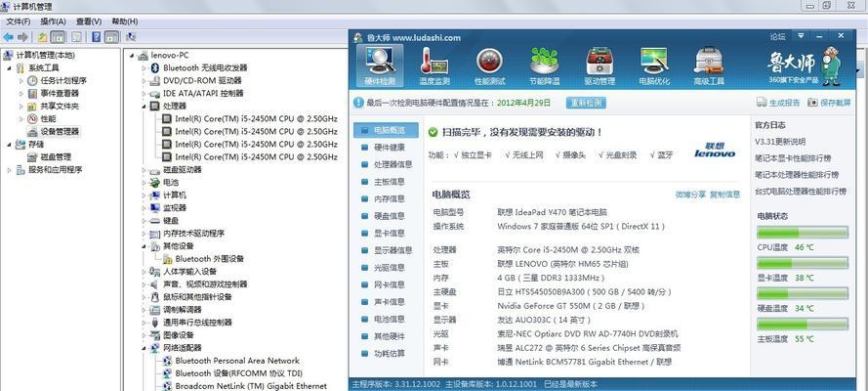Expand 任务计划程序 tree node arrow
Screen dimensions: 868x391
point(21,80)
